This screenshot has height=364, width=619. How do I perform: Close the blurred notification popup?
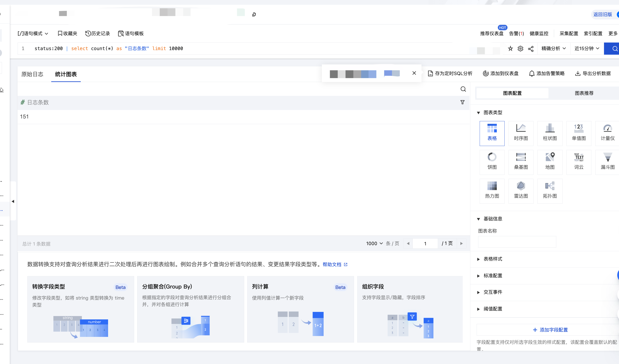[414, 73]
